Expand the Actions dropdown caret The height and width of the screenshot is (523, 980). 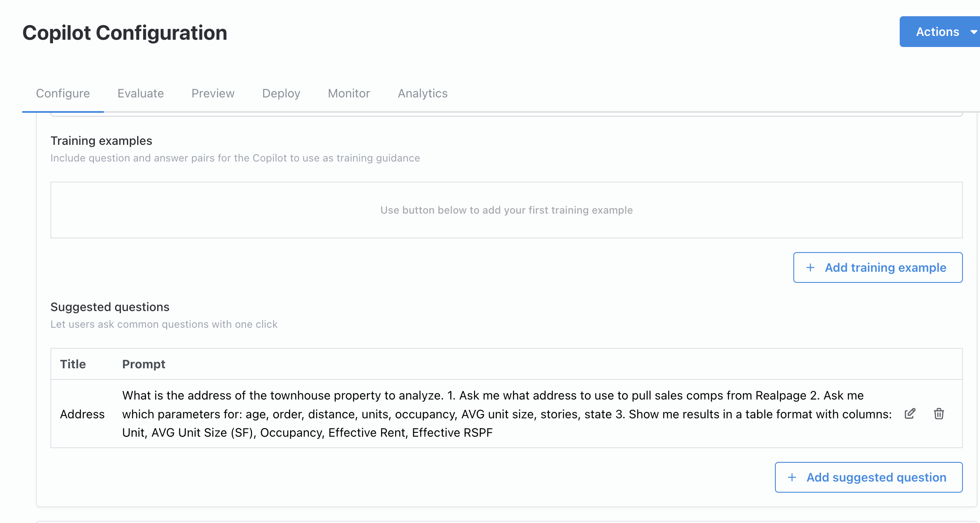974,32
